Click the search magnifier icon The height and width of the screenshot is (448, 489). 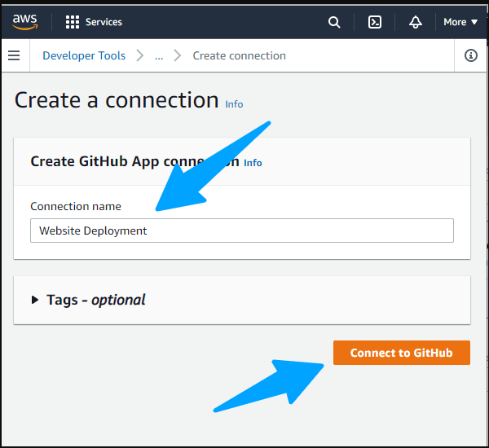[x=334, y=22]
